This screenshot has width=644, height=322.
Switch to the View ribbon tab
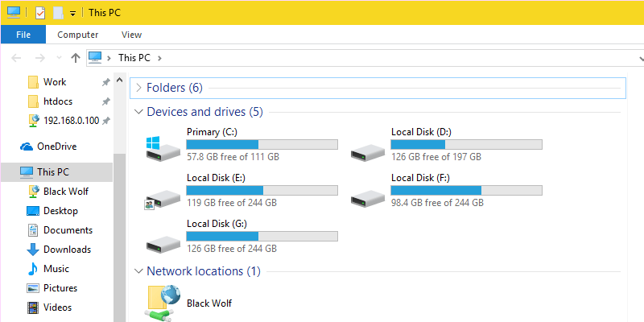pos(131,35)
